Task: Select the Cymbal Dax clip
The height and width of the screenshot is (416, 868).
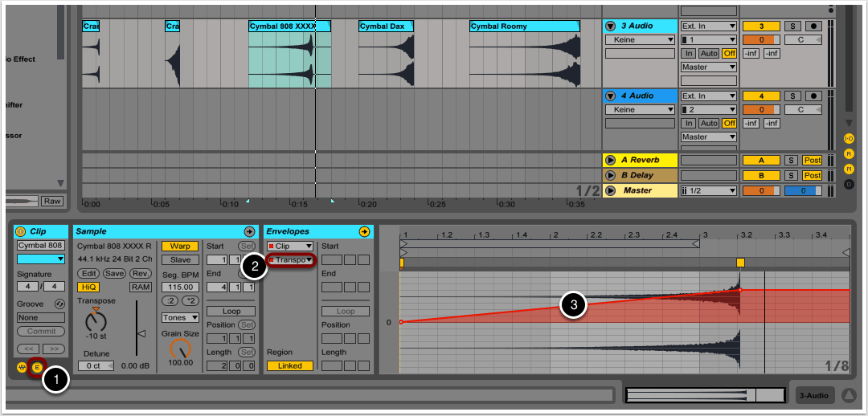Action: pyautogui.click(x=385, y=27)
